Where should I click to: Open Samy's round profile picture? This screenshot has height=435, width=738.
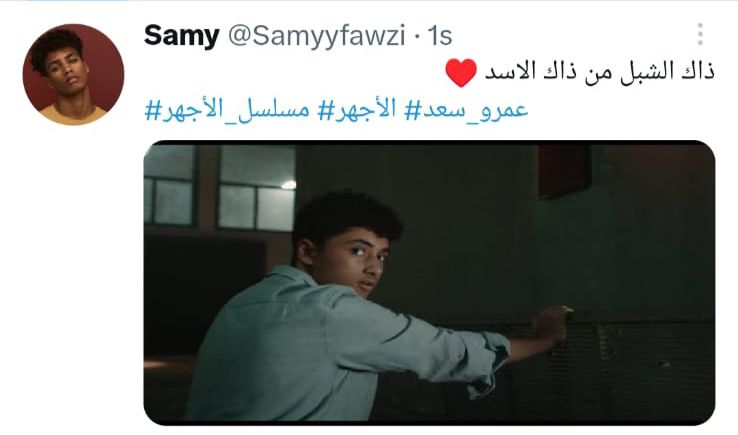[x=73, y=74]
